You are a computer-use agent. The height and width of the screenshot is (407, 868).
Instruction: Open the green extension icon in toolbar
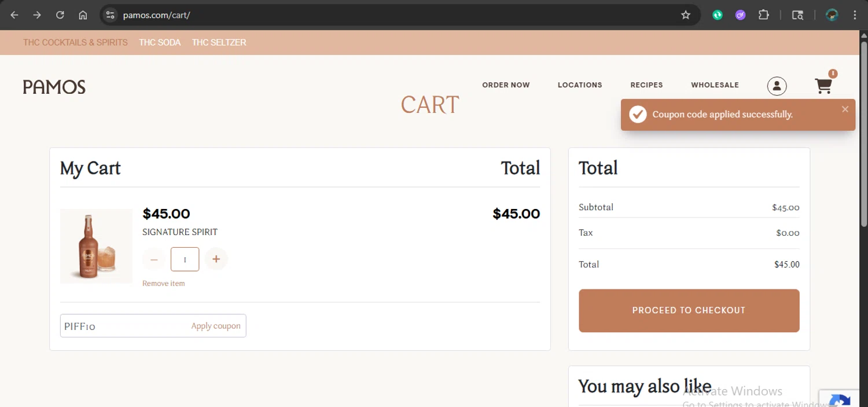[x=718, y=15]
